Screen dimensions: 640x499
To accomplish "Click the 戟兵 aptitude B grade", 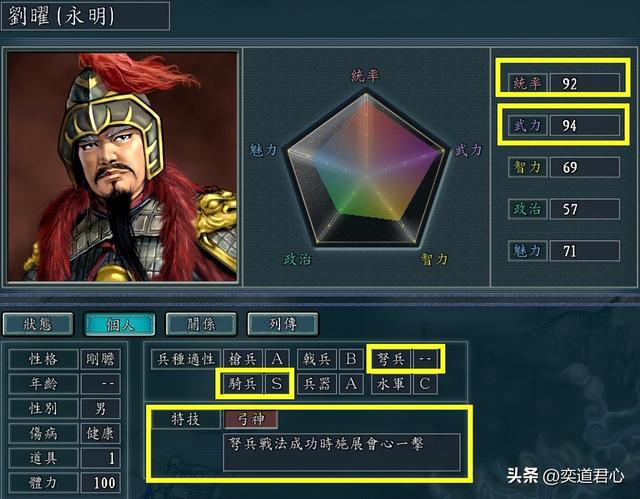I will pos(351,359).
